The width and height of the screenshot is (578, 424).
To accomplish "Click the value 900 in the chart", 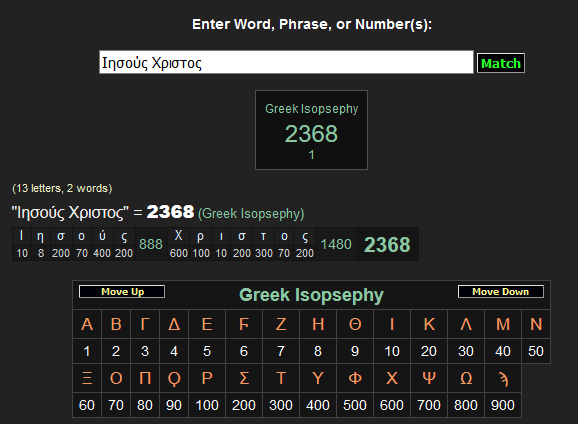I will click(503, 405).
